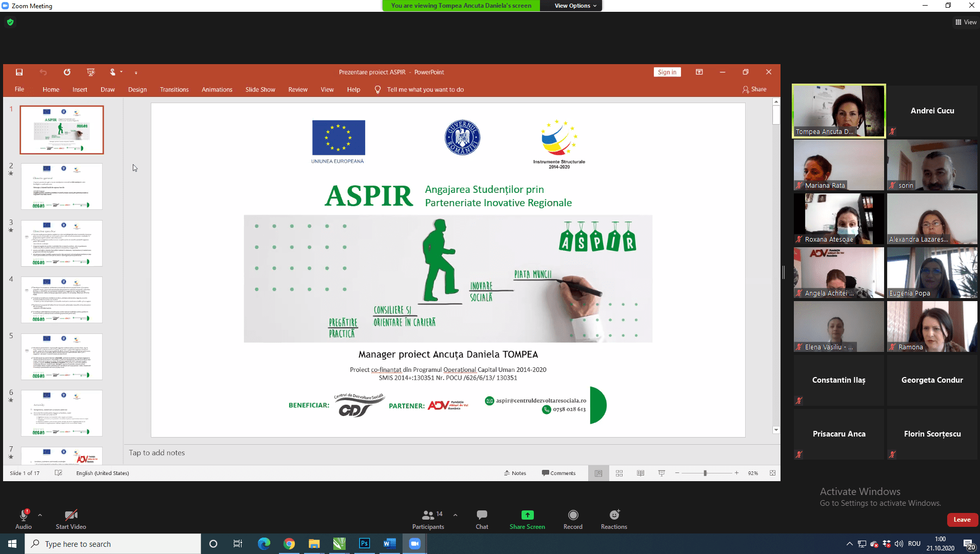The width and height of the screenshot is (980, 554).
Task: Open the Slide Show ribbon tab
Action: coord(260,89)
